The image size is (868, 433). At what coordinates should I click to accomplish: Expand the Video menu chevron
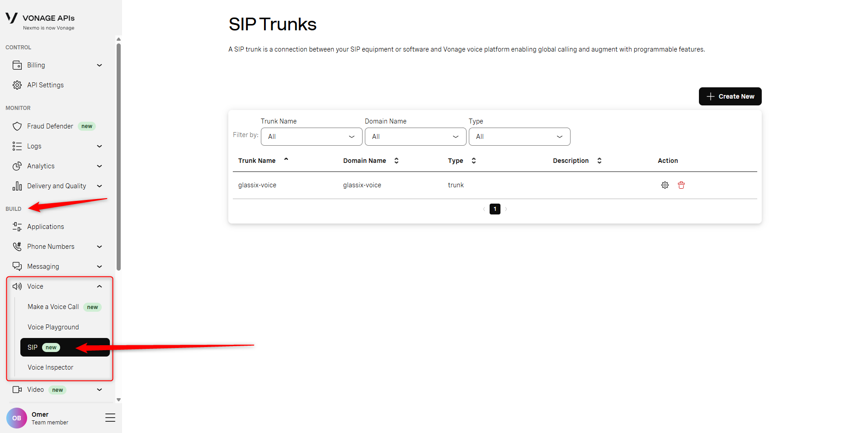point(99,390)
